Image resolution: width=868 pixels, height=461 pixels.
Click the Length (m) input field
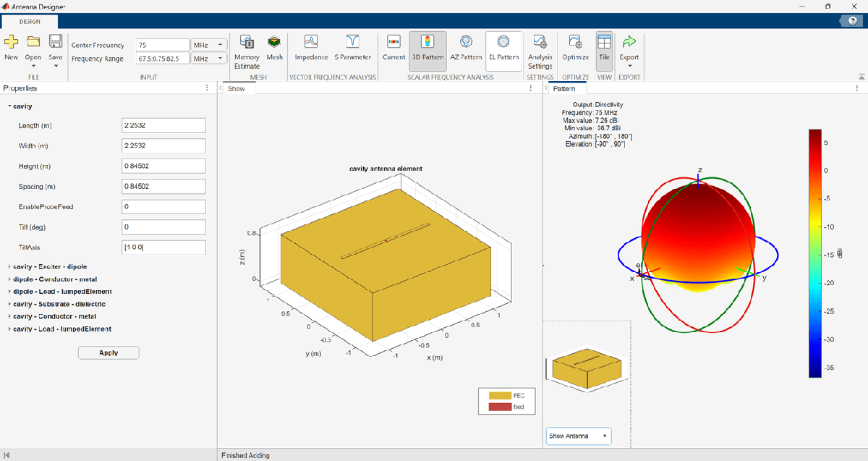pyautogui.click(x=164, y=126)
